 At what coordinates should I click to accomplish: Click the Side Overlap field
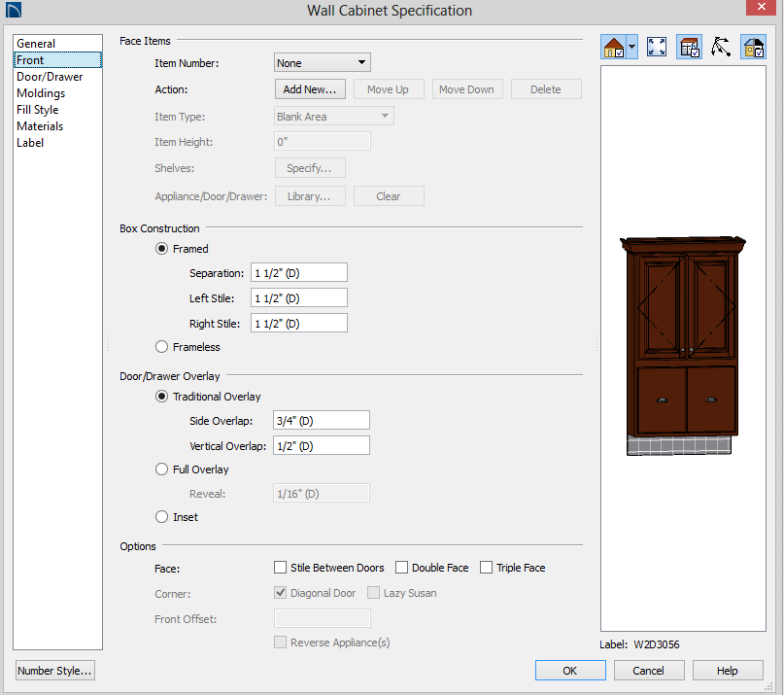pyautogui.click(x=322, y=420)
